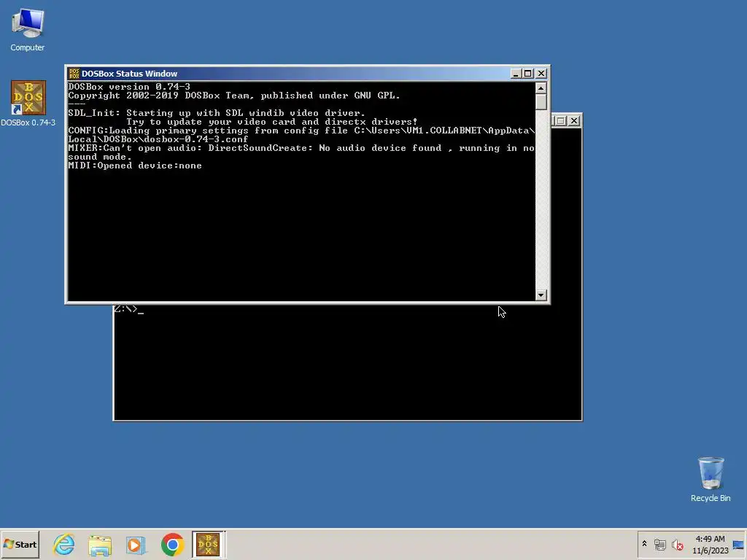Select the DOSBox 0.74-3 desktop shortcut
Image resolution: width=747 pixels, height=560 pixels.
pyautogui.click(x=28, y=104)
